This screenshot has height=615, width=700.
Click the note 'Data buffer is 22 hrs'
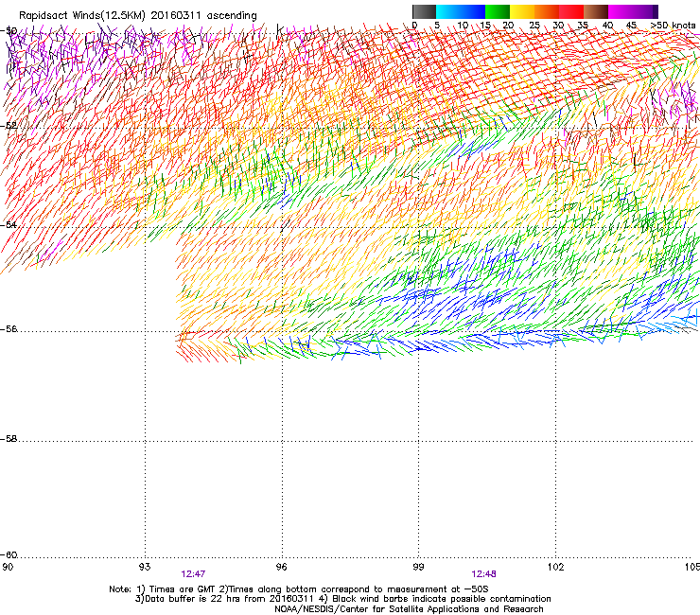193,599
